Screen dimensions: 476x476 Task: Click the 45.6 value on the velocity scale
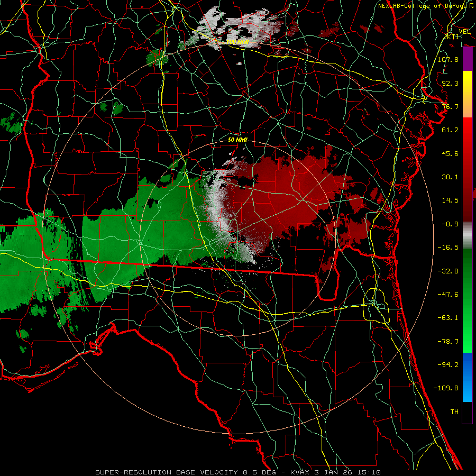[450, 153]
